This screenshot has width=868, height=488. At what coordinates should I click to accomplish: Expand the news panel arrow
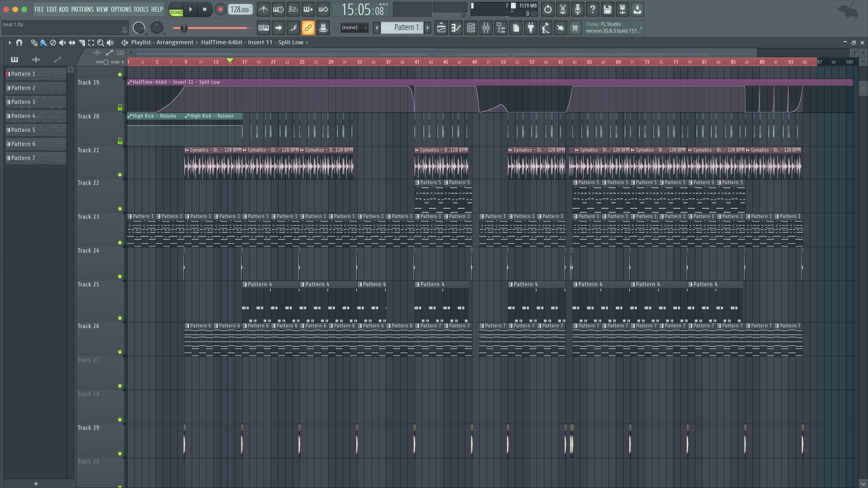(x=641, y=28)
